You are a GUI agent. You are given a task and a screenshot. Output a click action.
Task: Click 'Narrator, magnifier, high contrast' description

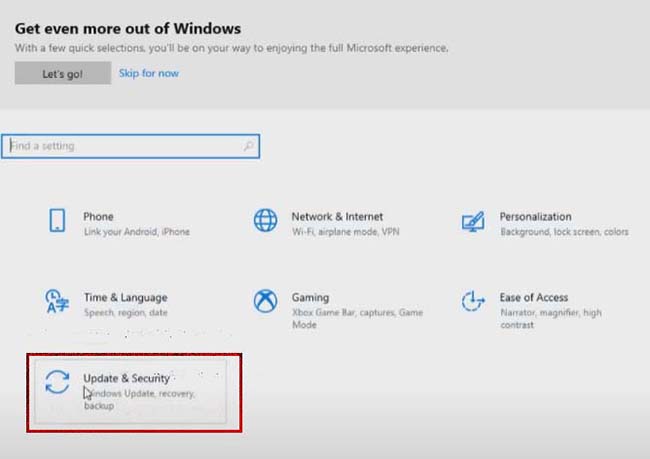[551, 318]
